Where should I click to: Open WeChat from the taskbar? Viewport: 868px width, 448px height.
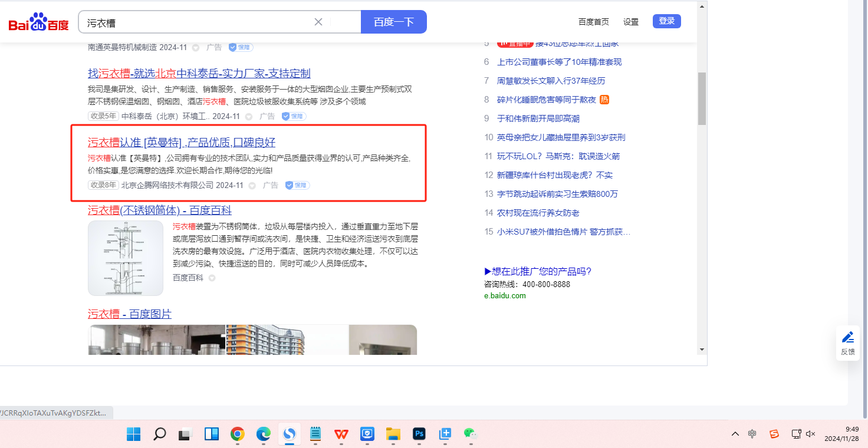pos(470,434)
